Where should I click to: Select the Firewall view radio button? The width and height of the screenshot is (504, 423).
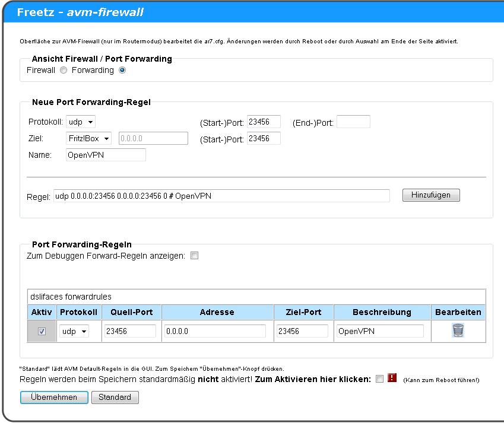tap(64, 70)
